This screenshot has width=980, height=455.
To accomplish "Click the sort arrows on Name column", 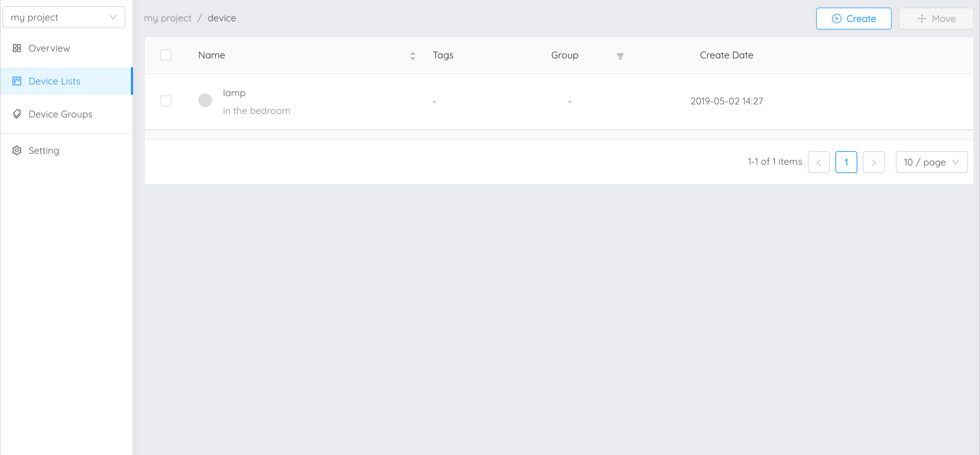I will (412, 56).
